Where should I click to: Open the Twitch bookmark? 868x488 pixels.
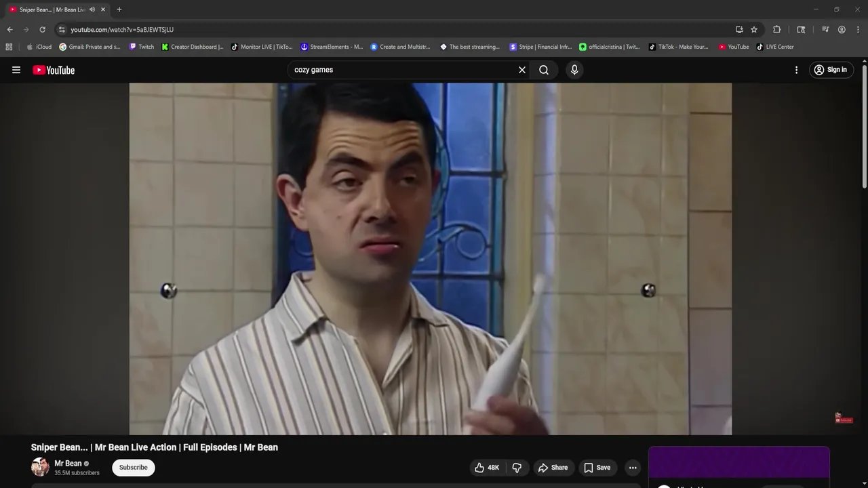pos(142,47)
